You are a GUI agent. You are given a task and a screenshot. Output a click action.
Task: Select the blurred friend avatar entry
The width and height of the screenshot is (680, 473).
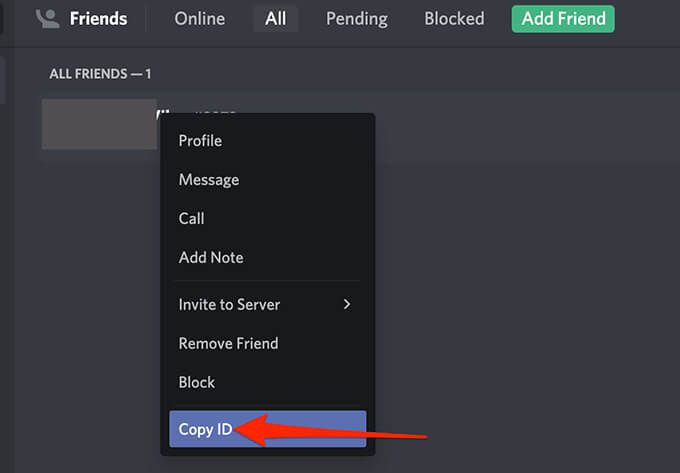tap(99, 124)
